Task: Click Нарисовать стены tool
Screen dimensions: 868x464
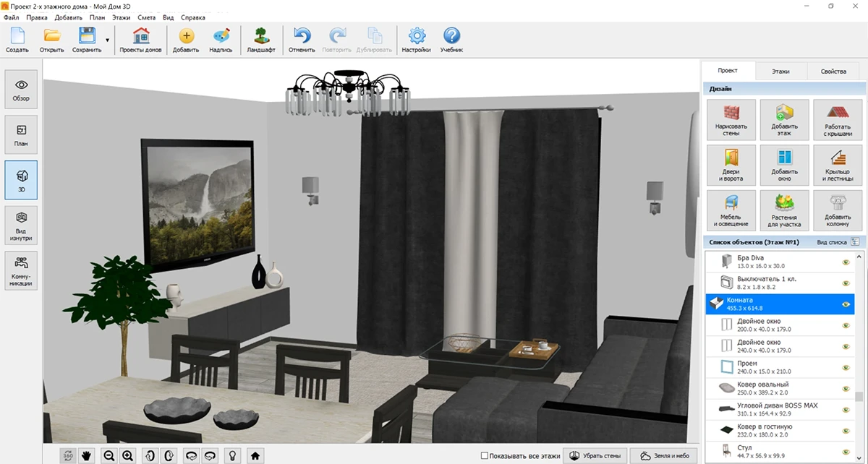Action: (732, 119)
